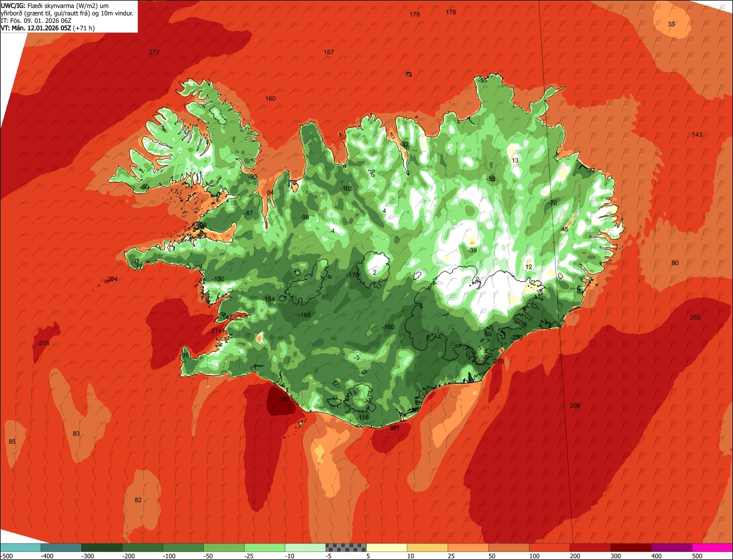Click the dark red legend swatch labelled 300
The width and height of the screenshot is (733, 560).
pos(631,547)
